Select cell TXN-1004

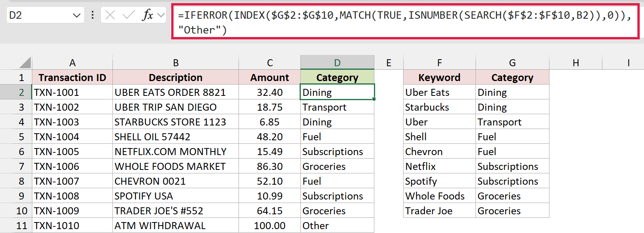point(72,137)
